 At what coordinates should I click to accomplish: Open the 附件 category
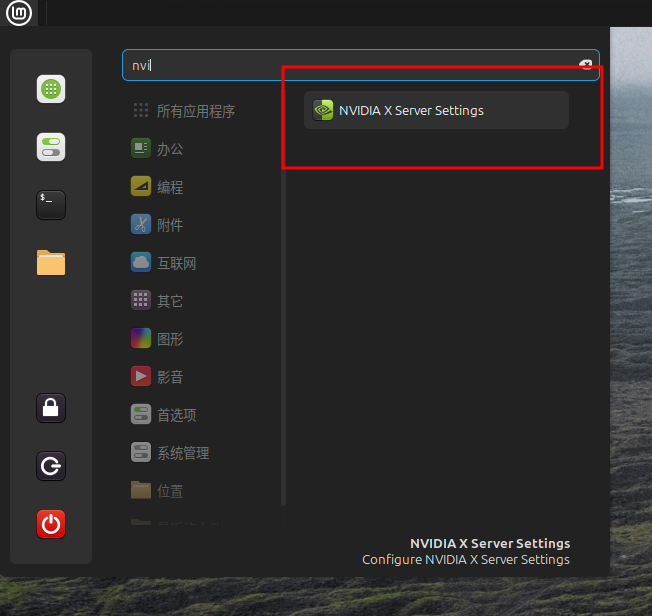coord(170,225)
